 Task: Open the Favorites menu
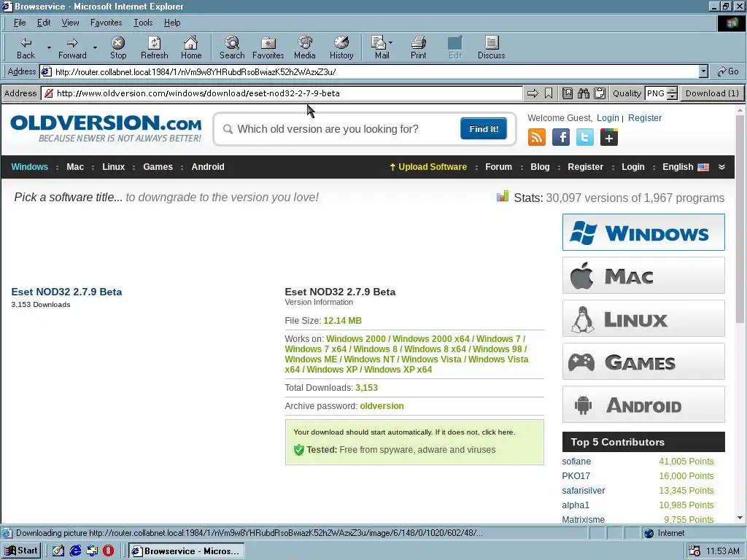point(107,23)
